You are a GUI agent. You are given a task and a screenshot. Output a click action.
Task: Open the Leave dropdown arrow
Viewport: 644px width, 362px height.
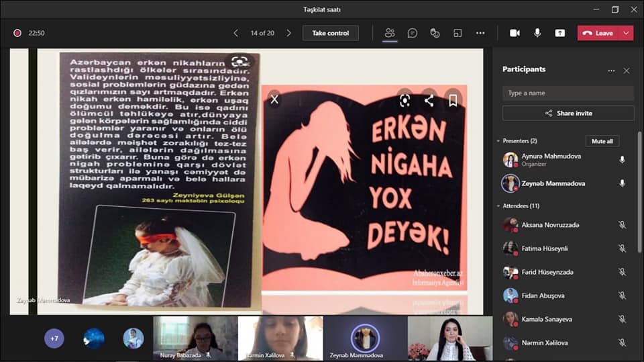pos(626,33)
